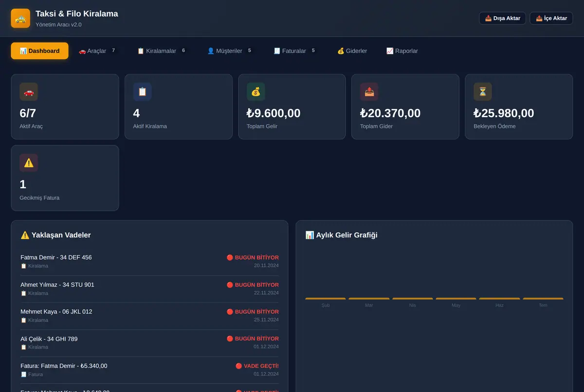Click the Toplam Gider value ₺20.370,00
Image resolution: width=584 pixels, height=392 pixels.
tap(390, 113)
